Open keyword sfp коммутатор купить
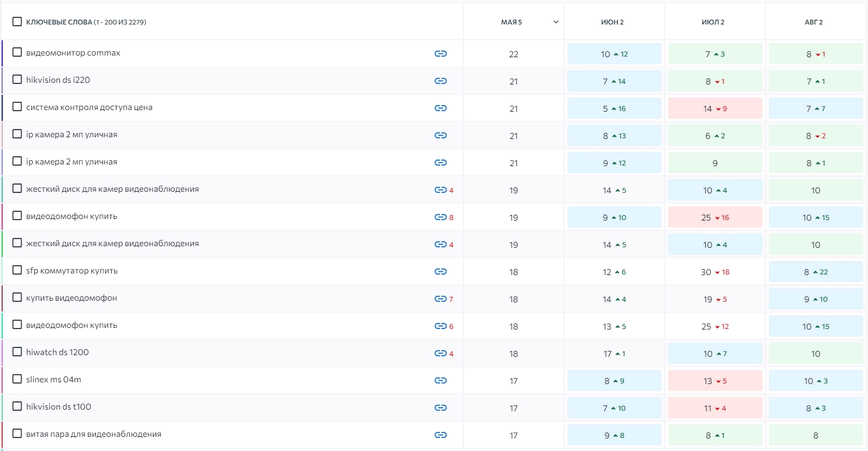Viewport: 868px width, 451px height. click(x=72, y=271)
